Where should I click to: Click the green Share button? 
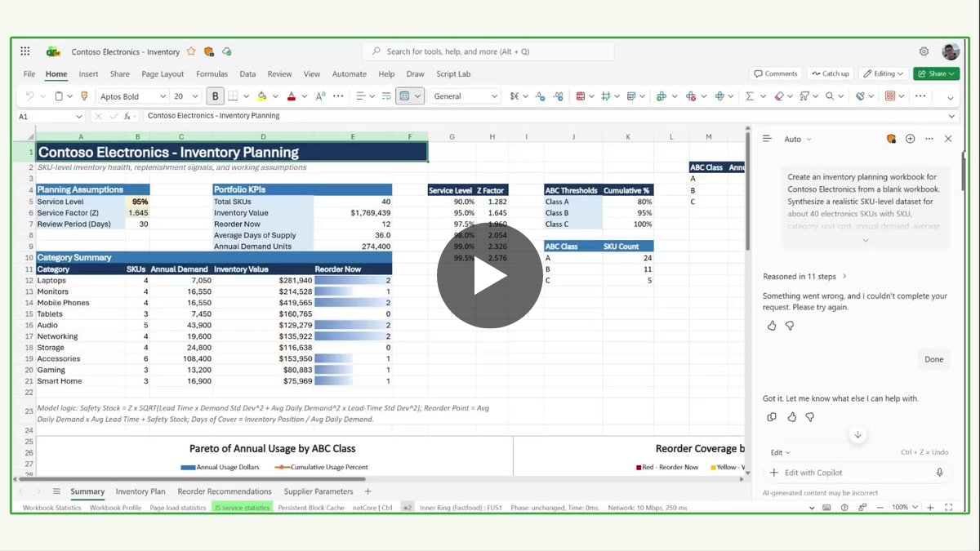936,73
